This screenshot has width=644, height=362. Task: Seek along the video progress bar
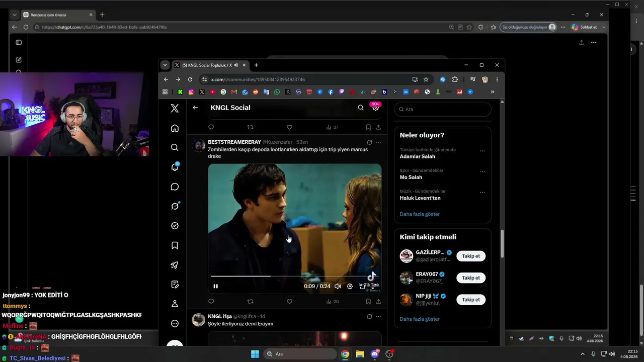[x=295, y=276]
